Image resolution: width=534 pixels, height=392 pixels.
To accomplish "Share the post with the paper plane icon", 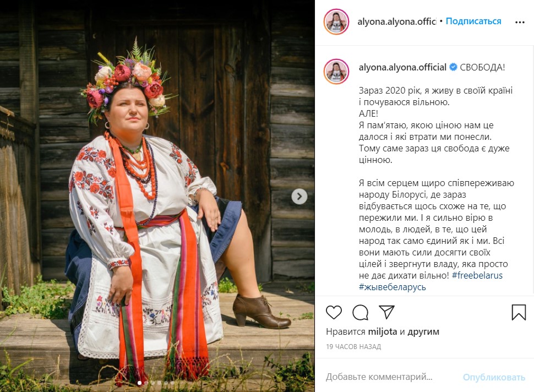I will pyautogui.click(x=386, y=312).
